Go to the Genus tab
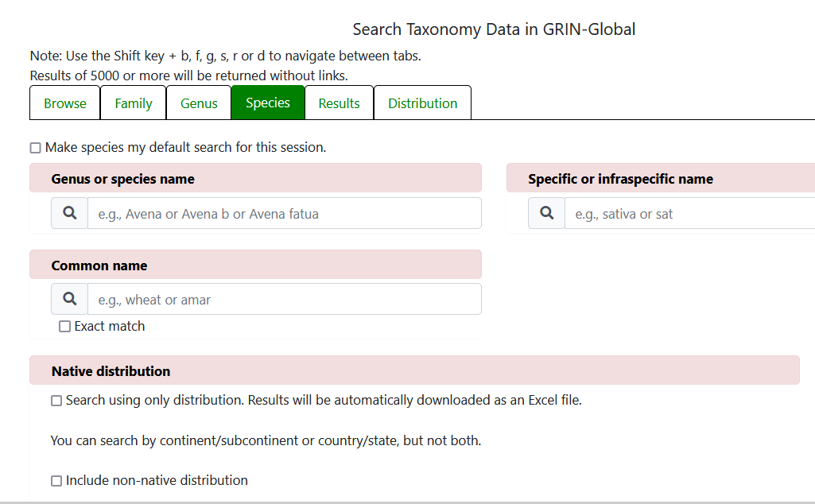The image size is (815, 504). (x=199, y=103)
